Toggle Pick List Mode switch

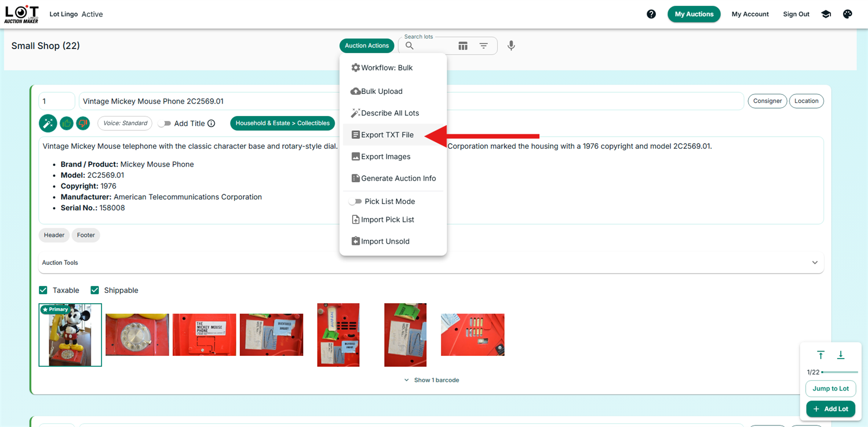tap(355, 201)
